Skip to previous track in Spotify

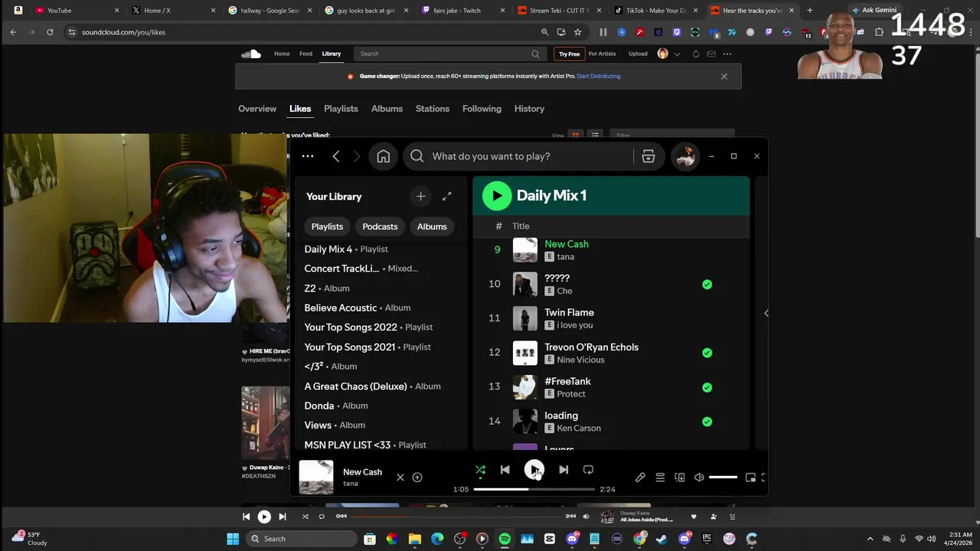505,470
